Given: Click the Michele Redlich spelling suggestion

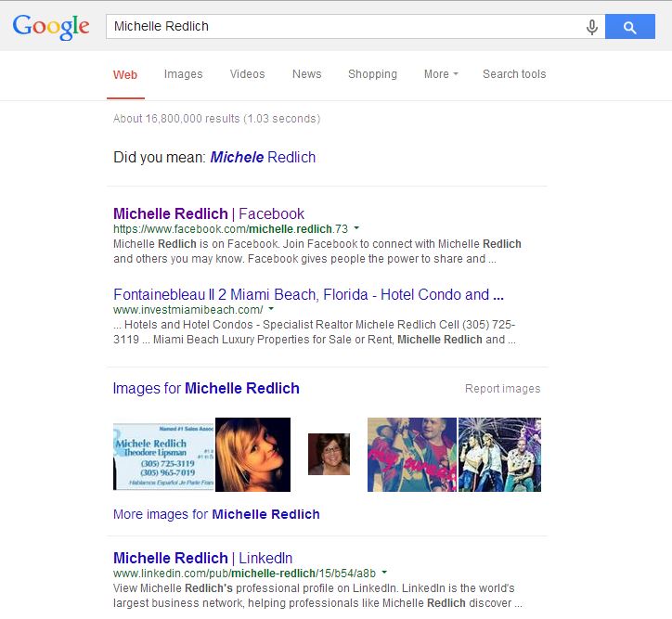Looking at the screenshot, I should [x=263, y=158].
